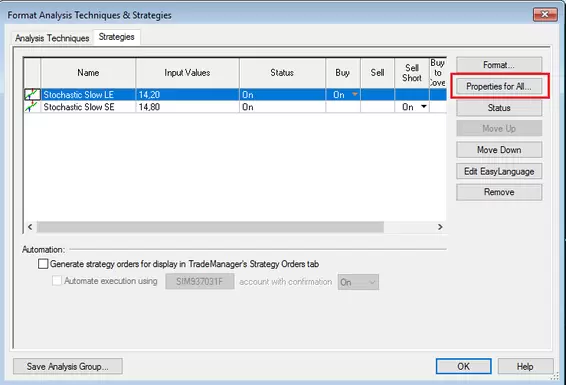Click Save Analysis Group... button
Screen dimensions: 566x385
coord(68,367)
